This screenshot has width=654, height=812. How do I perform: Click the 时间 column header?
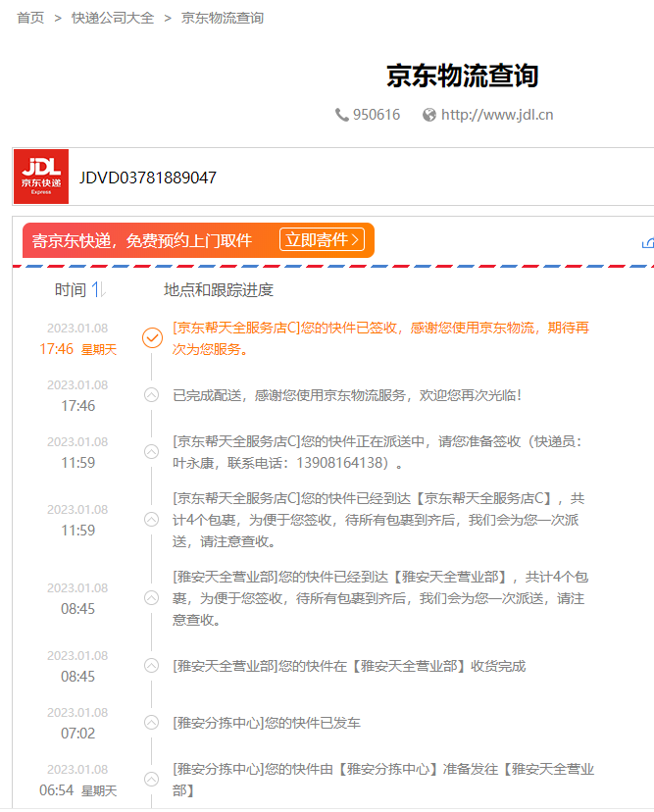pyautogui.click(x=71, y=289)
